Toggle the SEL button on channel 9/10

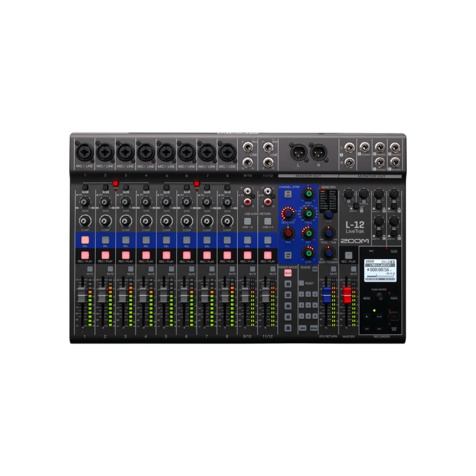[247, 240]
